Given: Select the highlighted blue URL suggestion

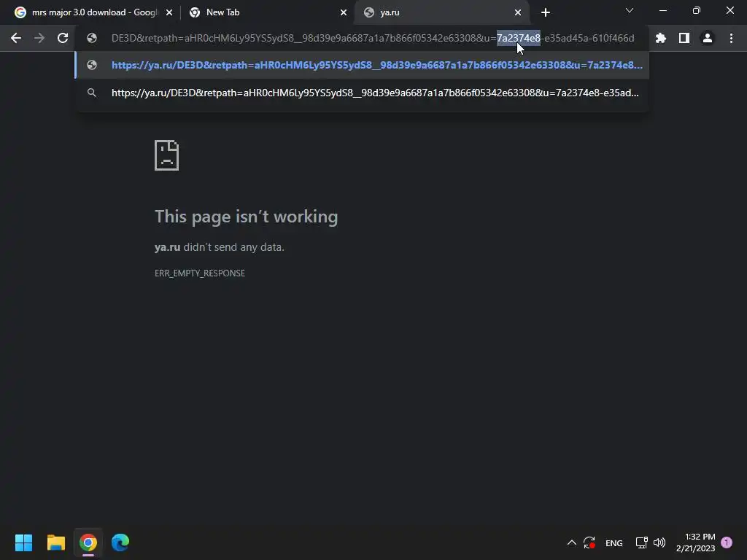Looking at the screenshot, I should click(362, 65).
